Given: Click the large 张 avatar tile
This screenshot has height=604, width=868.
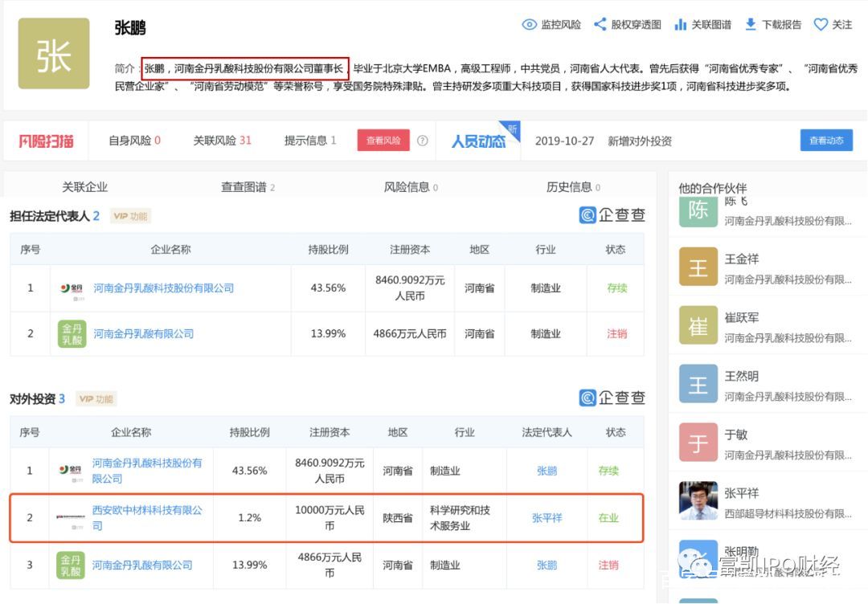Looking at the screenshot, I should click(54, 54).
